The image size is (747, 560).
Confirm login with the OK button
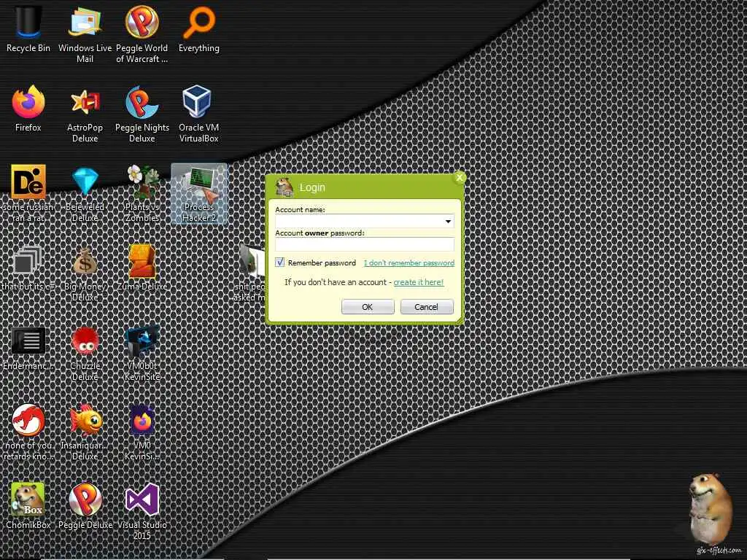(x=368, y=307)
